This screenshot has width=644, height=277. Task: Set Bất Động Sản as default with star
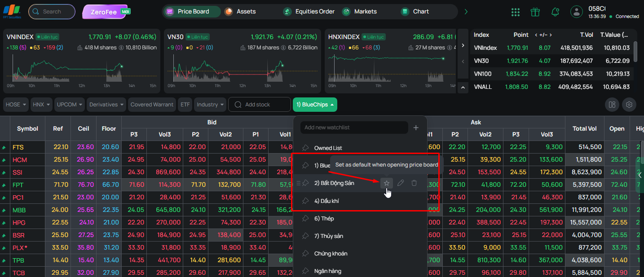(x=387, y=183)
